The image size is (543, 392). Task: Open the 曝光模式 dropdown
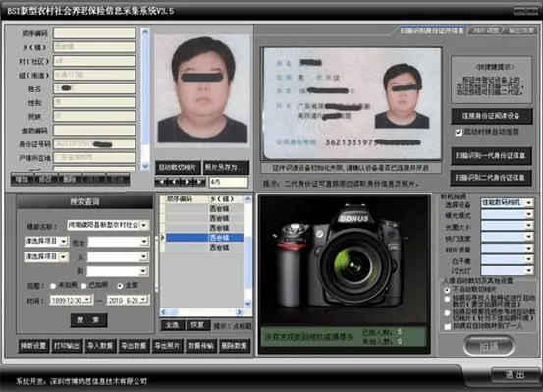pyautogui.click(x=529, y=215)
